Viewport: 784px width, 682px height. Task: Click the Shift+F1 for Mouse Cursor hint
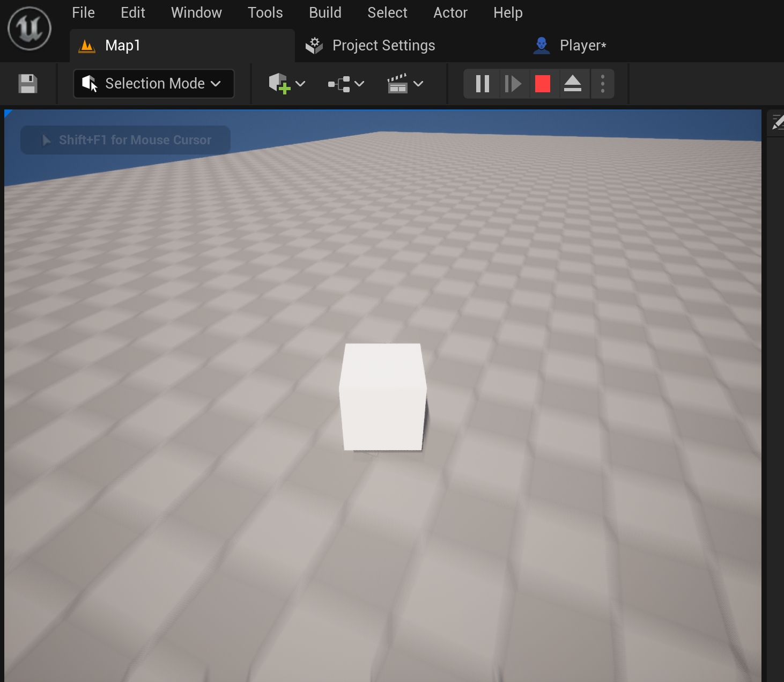125,140
